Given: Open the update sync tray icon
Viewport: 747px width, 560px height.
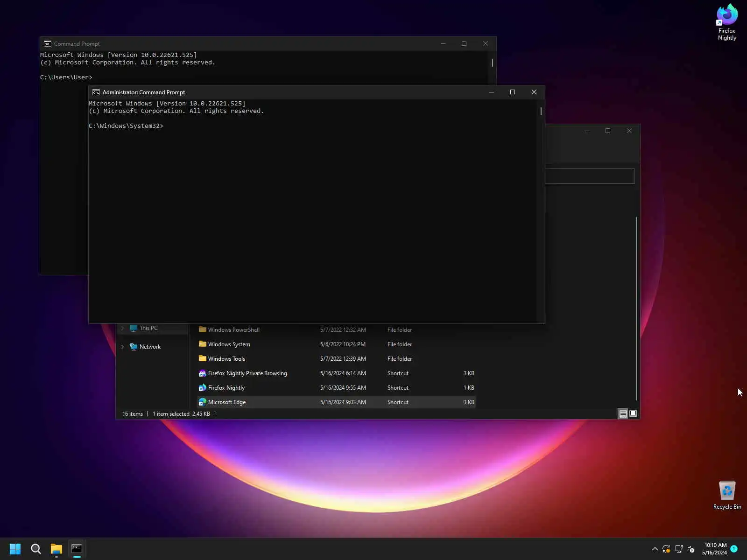Looking at the screenshot, I should [x=666, y=549].
